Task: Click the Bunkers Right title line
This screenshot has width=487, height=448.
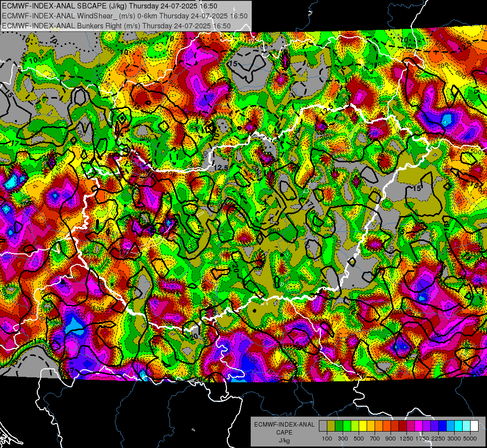Action: point(116,26)
